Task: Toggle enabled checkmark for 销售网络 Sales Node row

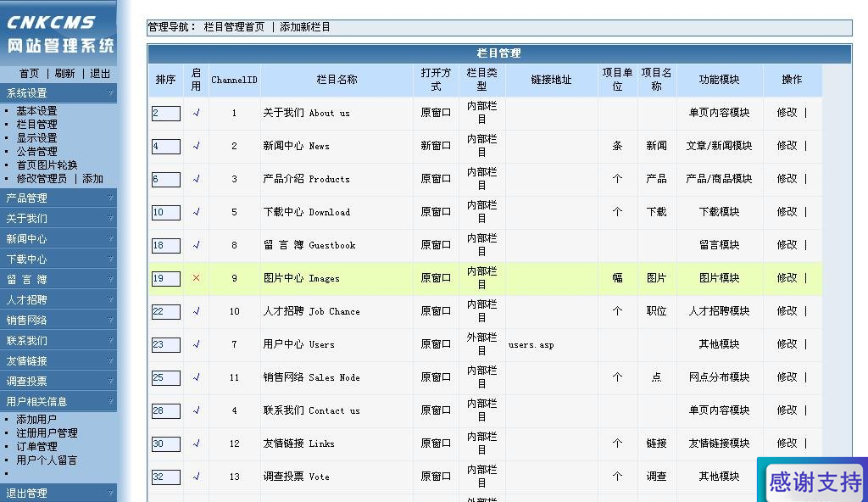Action: (196, 377)
